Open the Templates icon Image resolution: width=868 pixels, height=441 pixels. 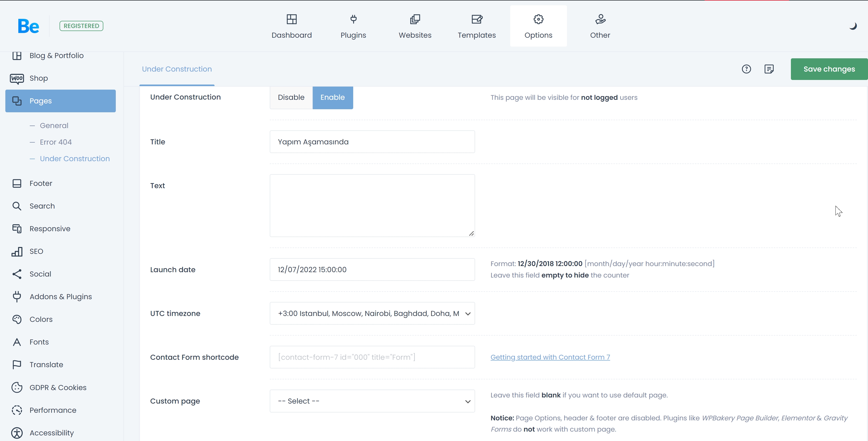click(x=477, y=19)
